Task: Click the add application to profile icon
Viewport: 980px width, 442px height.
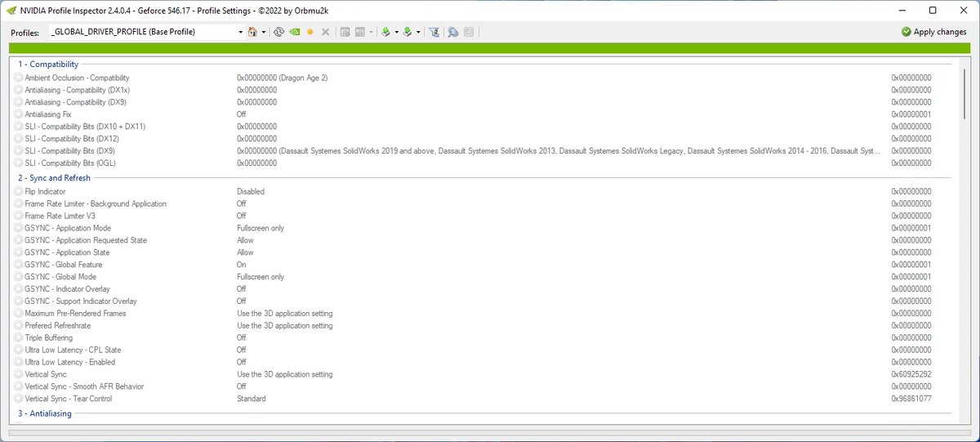Action: 345,32
